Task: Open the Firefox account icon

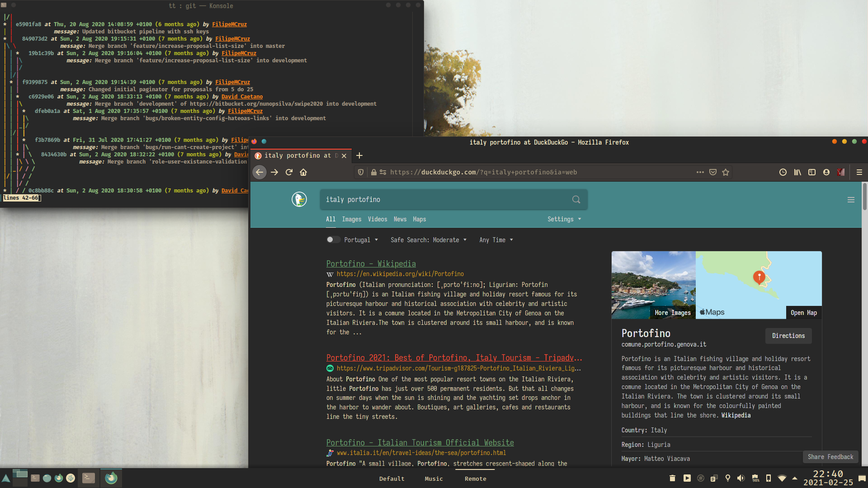Action: (826, 172)
